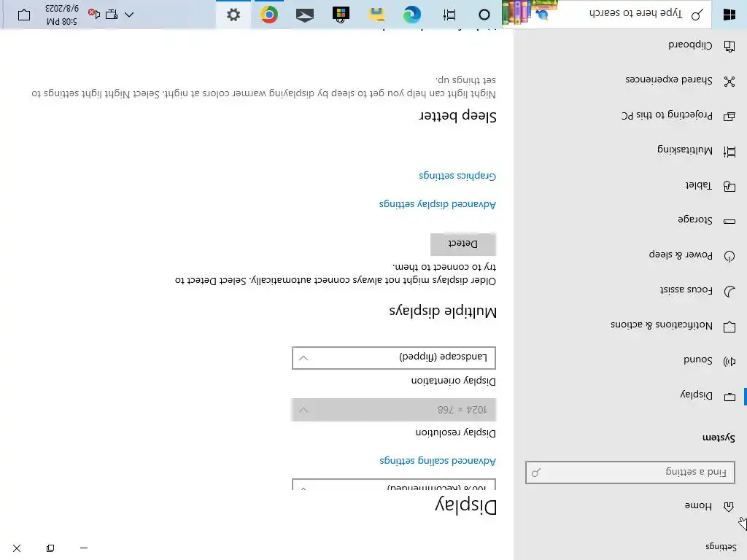The image size is (747, 560).
Task: Open the clock showing 5:08 PM
Action: (x=63, y=15)
